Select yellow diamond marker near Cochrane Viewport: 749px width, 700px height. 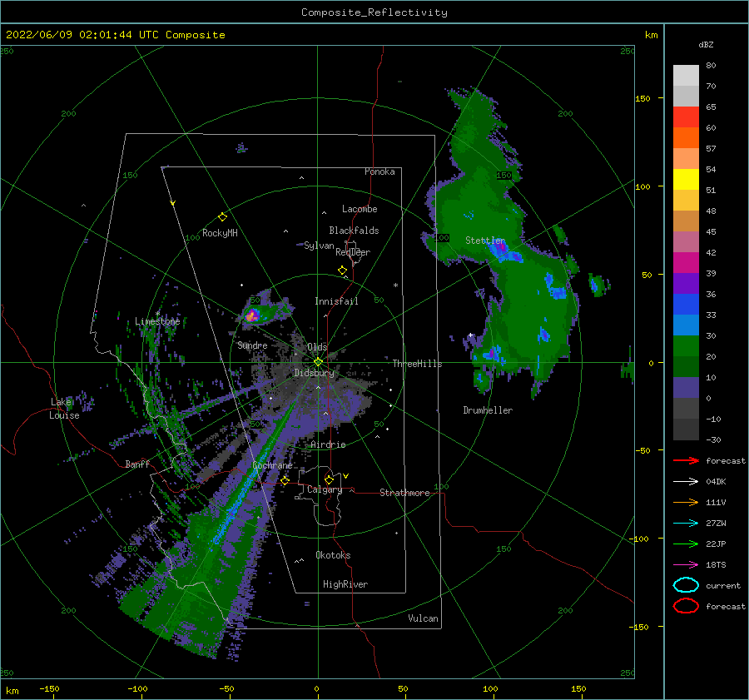285,480
